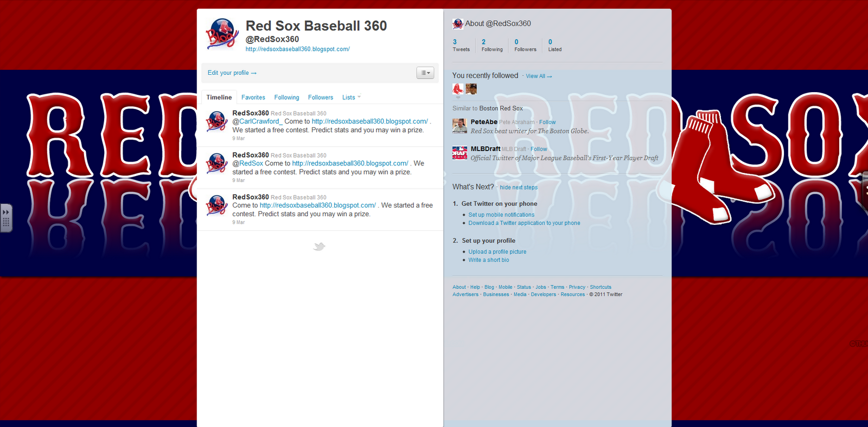Open the Media footer link

[x=520, y=295]
